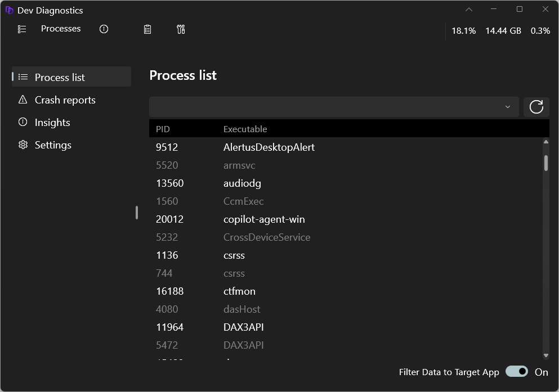Click the 0.3% usage indicator
Viewport: 559px width, 392px height.
pyautogui.click(x=540, y=30)
